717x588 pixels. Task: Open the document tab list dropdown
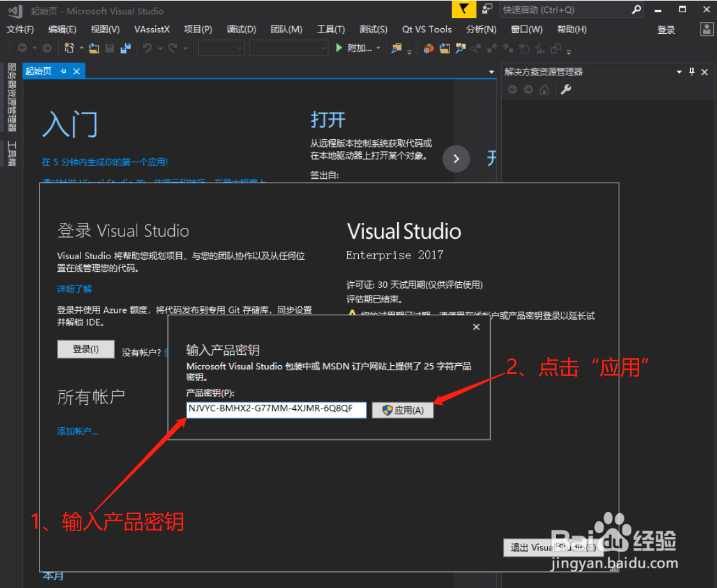point(492,72)
